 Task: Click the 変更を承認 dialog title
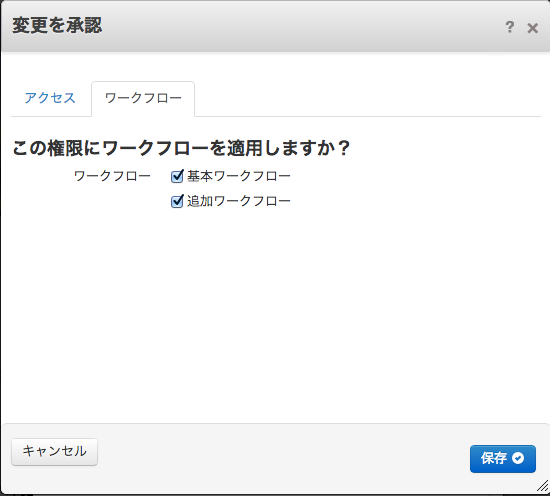click(x=57, y=26)
